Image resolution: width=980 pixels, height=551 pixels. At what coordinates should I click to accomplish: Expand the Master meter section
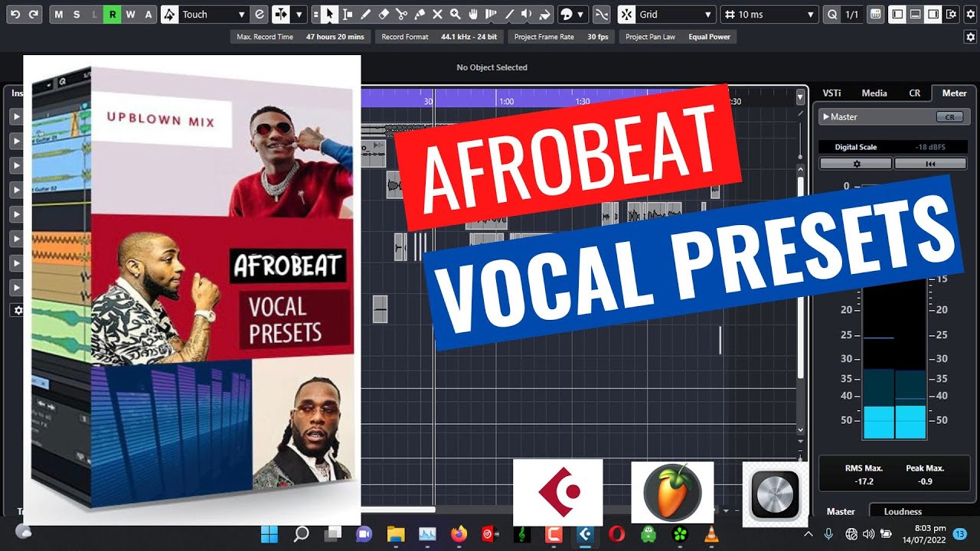point(826,117)
